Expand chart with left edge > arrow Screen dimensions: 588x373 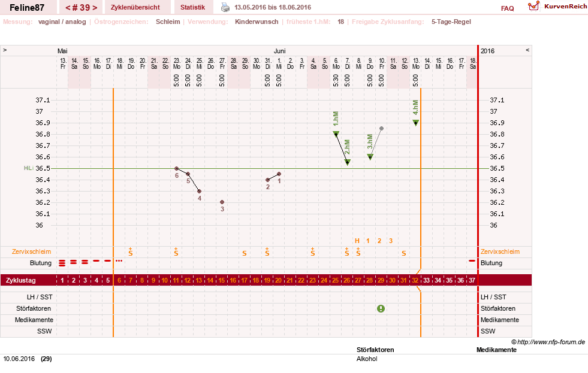tap(5, 50)
